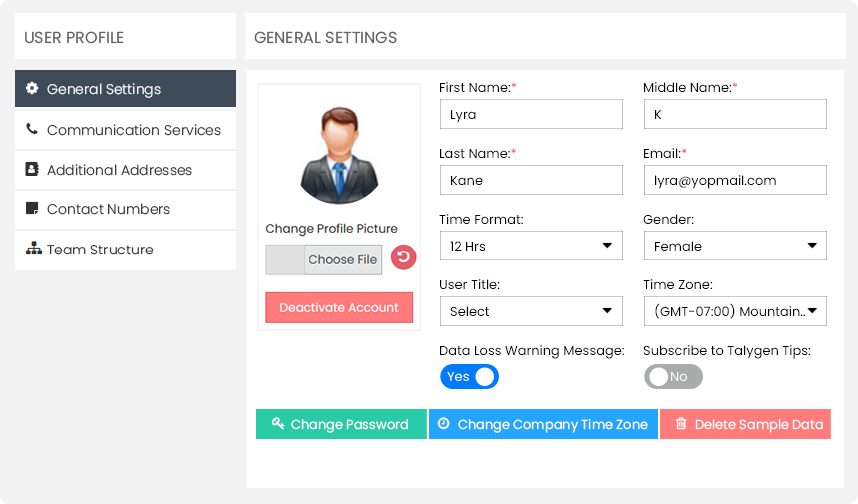
Task: Expand the Gender dropdown
Action: [x=734, y=246]
